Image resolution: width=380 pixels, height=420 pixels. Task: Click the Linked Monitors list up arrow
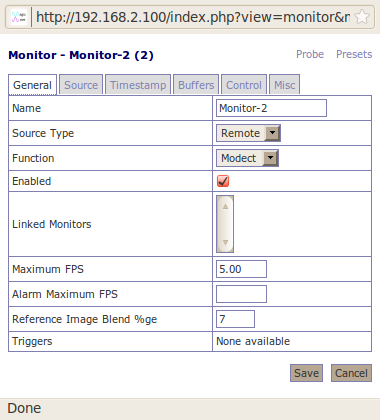tap(225, 206)
